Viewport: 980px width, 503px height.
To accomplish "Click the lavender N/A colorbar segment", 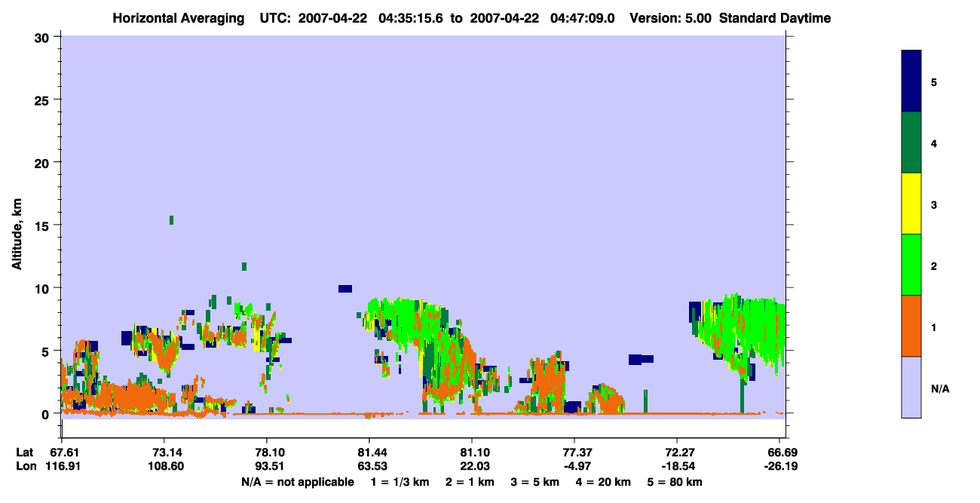I will pyautogui.click(x=911, y=387).
